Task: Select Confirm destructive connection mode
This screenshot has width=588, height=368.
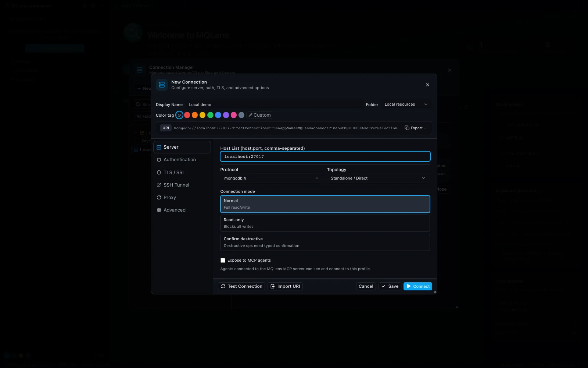Action: tap(325, 242)
